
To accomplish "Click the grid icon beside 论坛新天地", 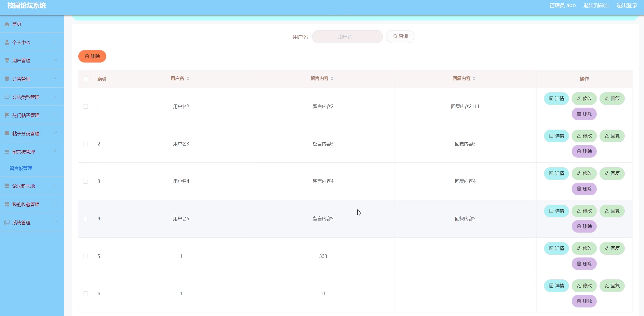I will (7, 186).
